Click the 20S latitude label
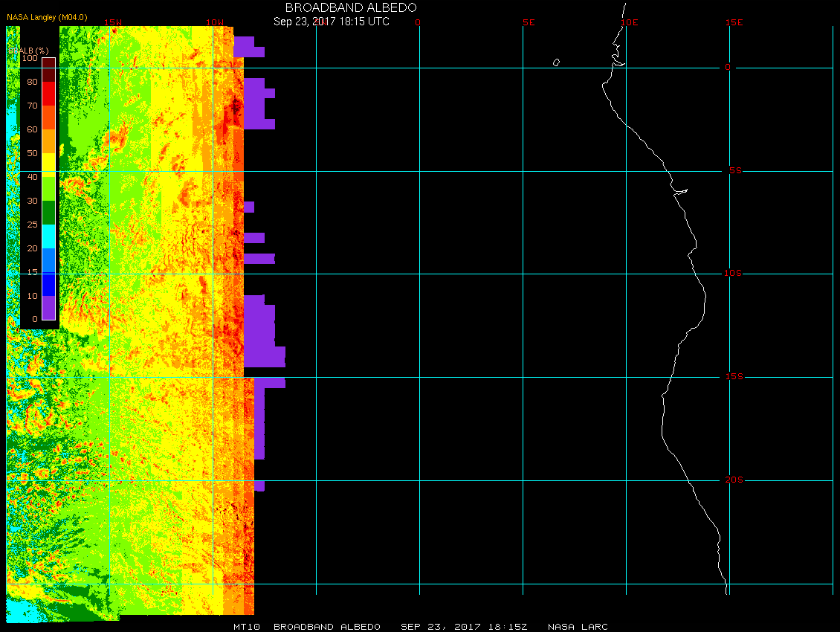The image size is (840, 632). click(x=732, y=480)
